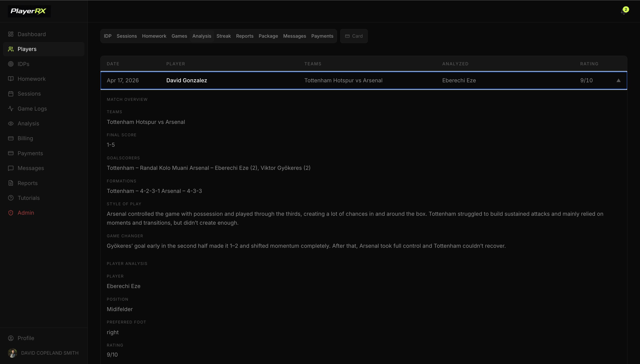
Task: Open the Admin section
Action: pos(44,213)
